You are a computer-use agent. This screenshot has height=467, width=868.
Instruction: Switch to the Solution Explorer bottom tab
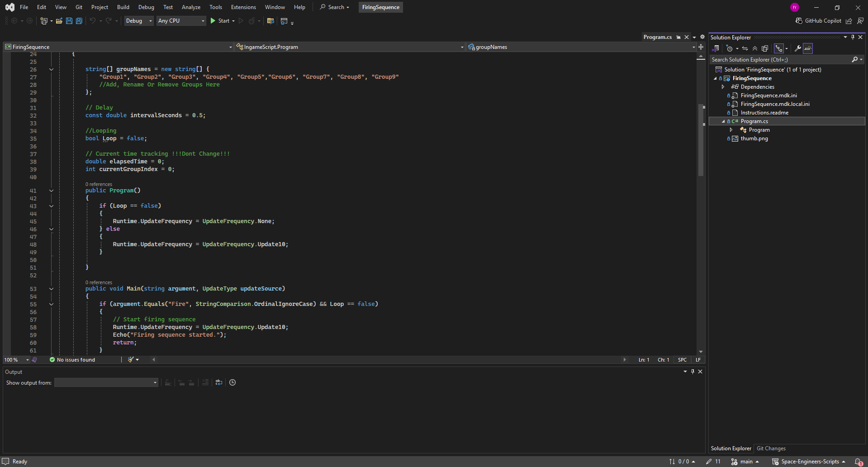731,448
